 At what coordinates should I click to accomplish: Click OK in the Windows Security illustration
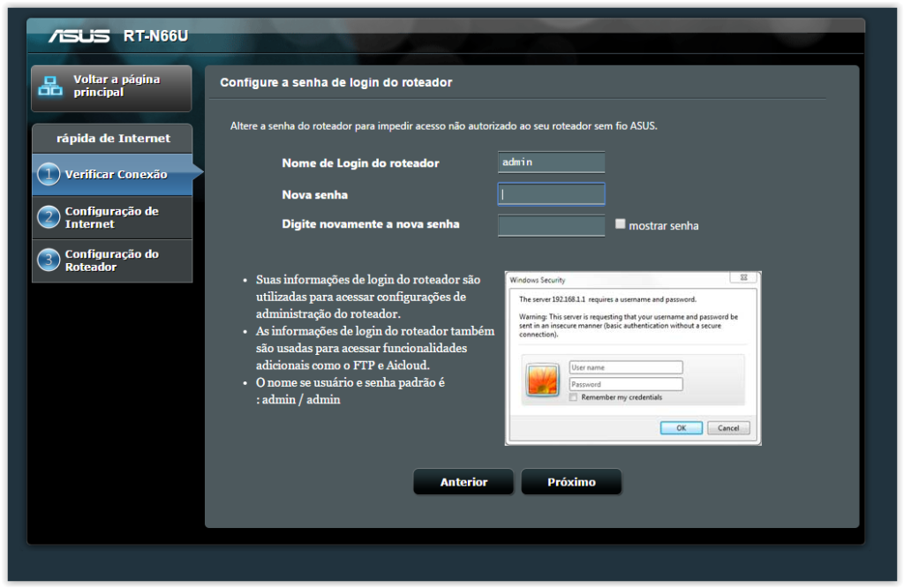pos(682,427)
